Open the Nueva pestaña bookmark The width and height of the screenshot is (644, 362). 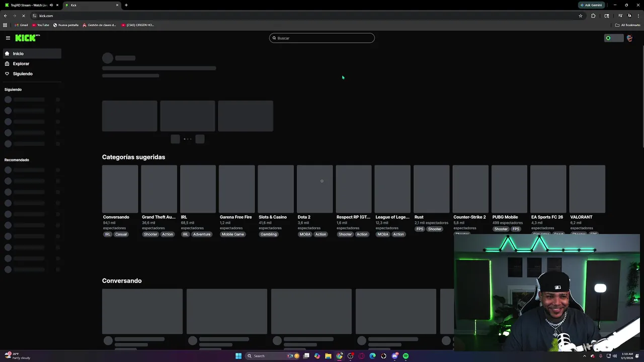tap(66, 25)
